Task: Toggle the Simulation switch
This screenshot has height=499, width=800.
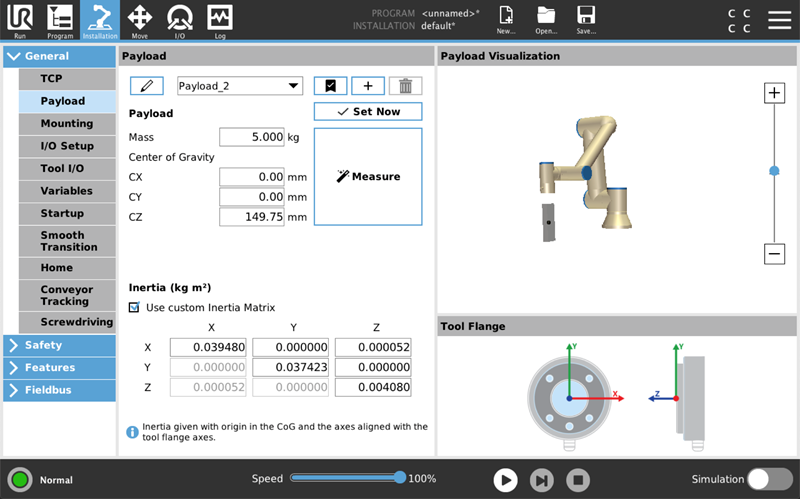Action: coord(770,479)
